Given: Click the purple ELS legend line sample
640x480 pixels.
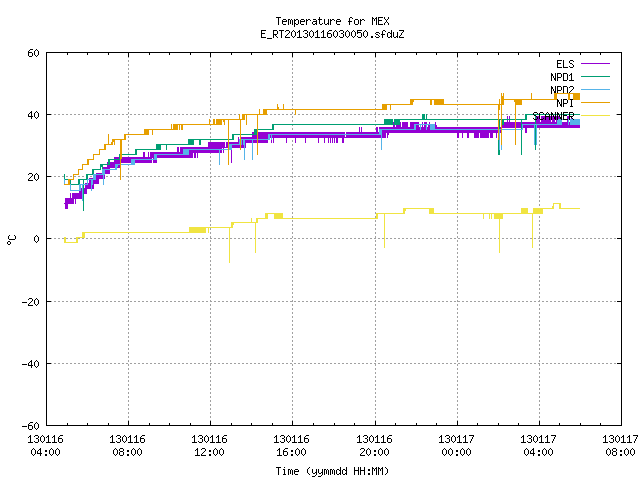Looking at the screenshot, I should pos(595,64).
